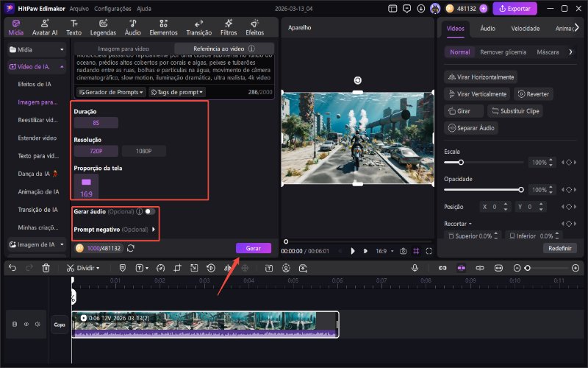This screenshot has height=368, width=588.
Task: Switch to the Legendas tab
Action: (103, 27)
